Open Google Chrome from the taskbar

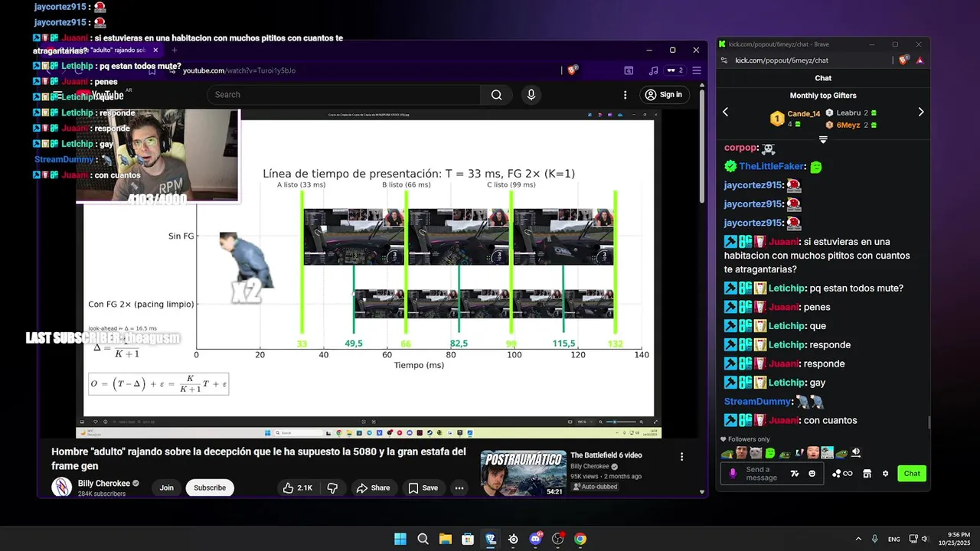pos(580,539)
